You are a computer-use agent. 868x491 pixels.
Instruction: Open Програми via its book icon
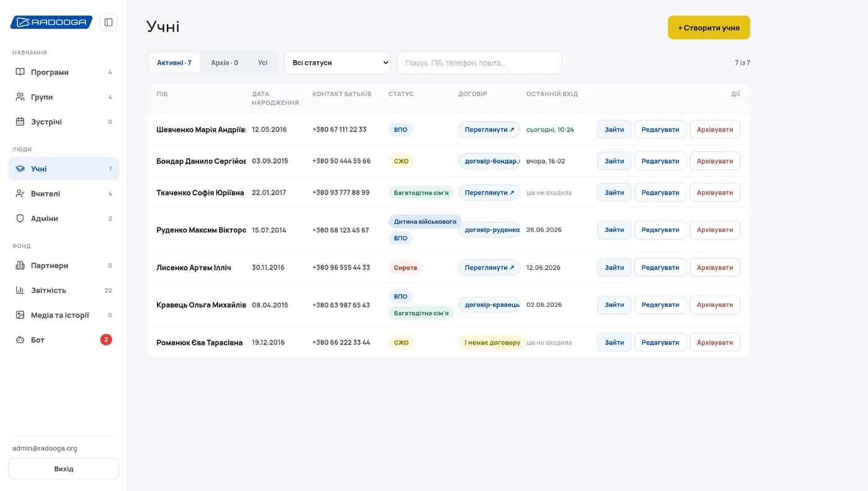[20, 72]
